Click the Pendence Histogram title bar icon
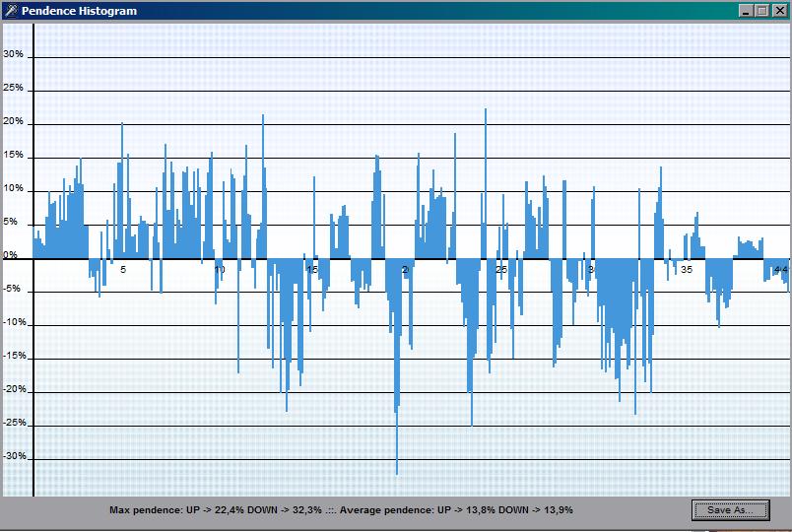 tap(11, 11)
